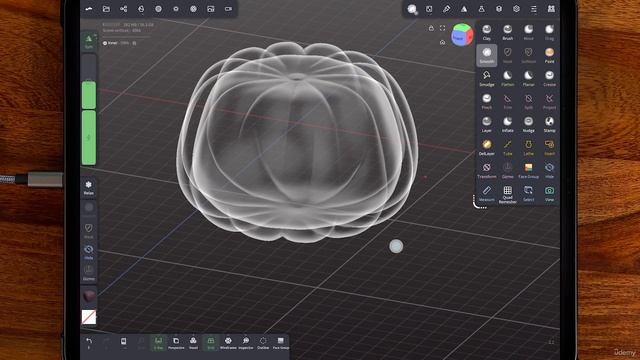Tap the Relax button on left bar
640x360 pixels.
(89, 187)
